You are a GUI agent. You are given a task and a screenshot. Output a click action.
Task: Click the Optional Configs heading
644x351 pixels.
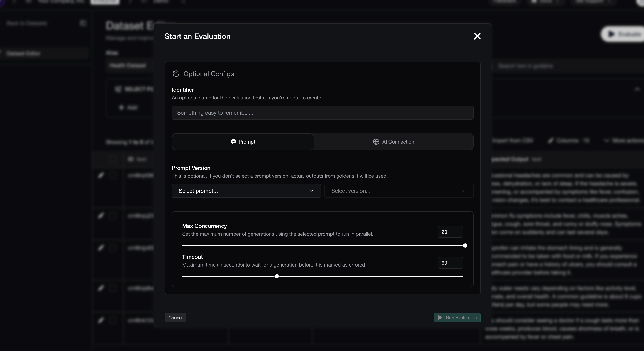[209, 74]
